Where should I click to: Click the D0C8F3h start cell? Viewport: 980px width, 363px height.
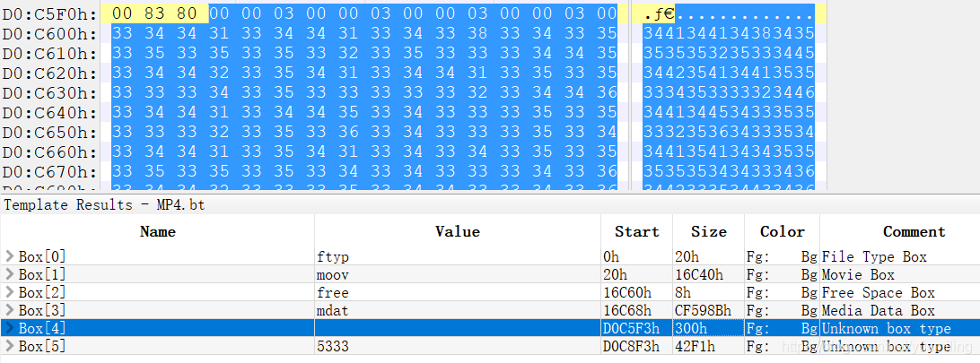(637, 346)
